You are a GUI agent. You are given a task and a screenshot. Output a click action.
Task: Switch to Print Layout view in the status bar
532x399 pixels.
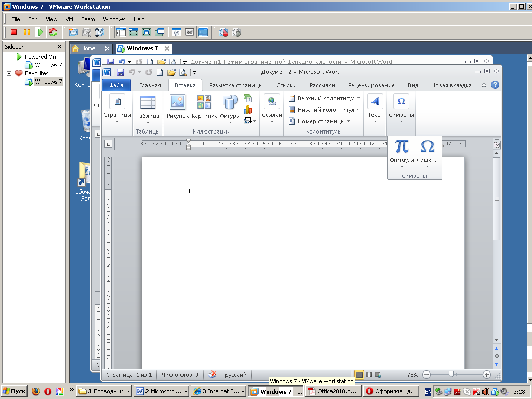[359, 375]
